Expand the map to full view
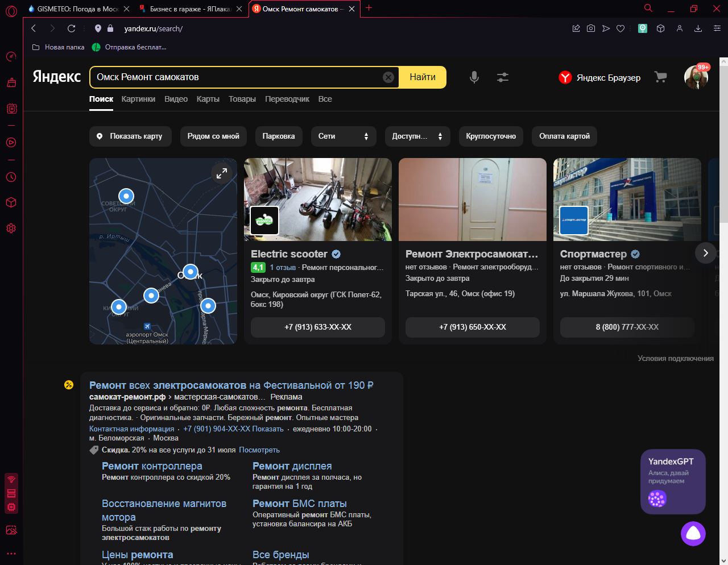 click(x=222, y=173)
